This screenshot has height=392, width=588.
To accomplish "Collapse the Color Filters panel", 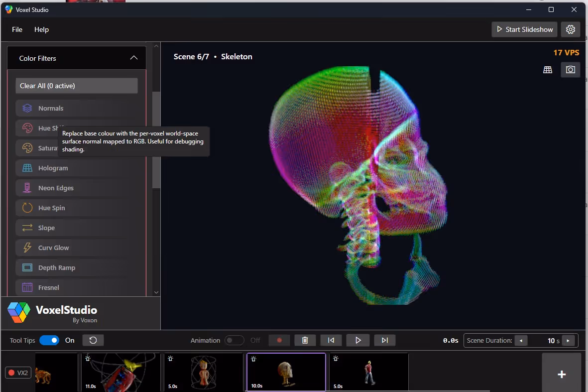I will (x=134, y=58).
